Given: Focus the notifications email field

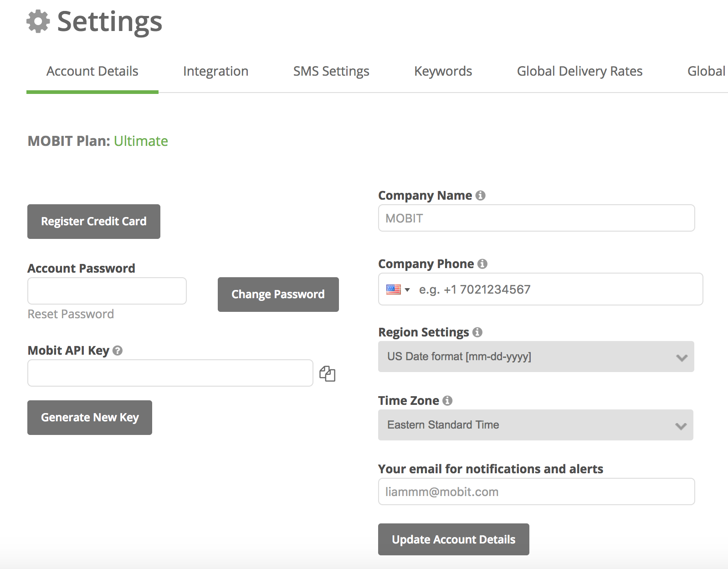Looking at the screenshot, I should point(537,491).
